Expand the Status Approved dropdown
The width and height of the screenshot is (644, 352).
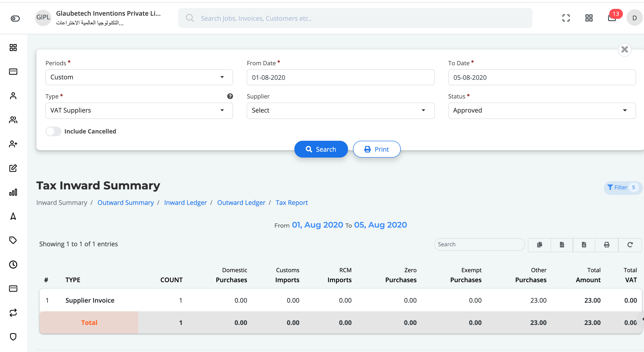tap(542, 110)
